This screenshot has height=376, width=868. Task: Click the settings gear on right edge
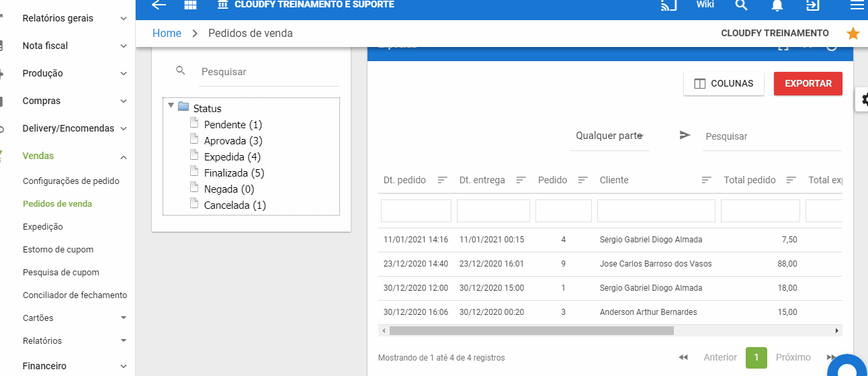[x=863, y=99]
